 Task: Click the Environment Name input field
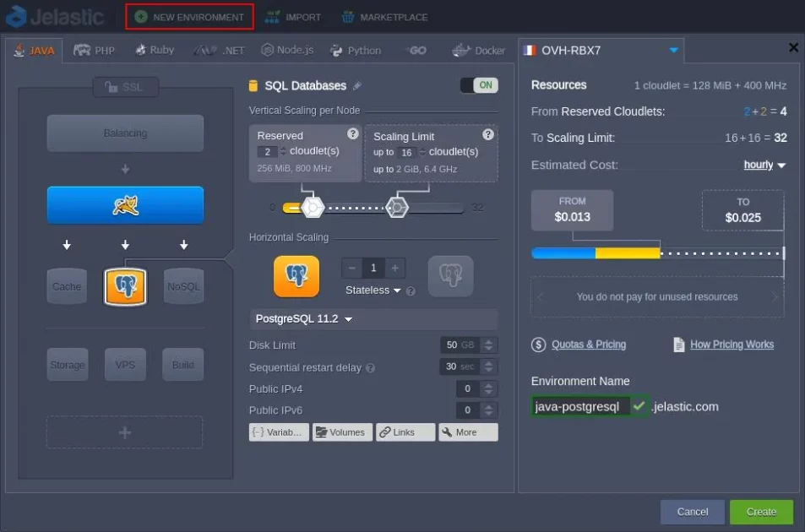(580, 407)
